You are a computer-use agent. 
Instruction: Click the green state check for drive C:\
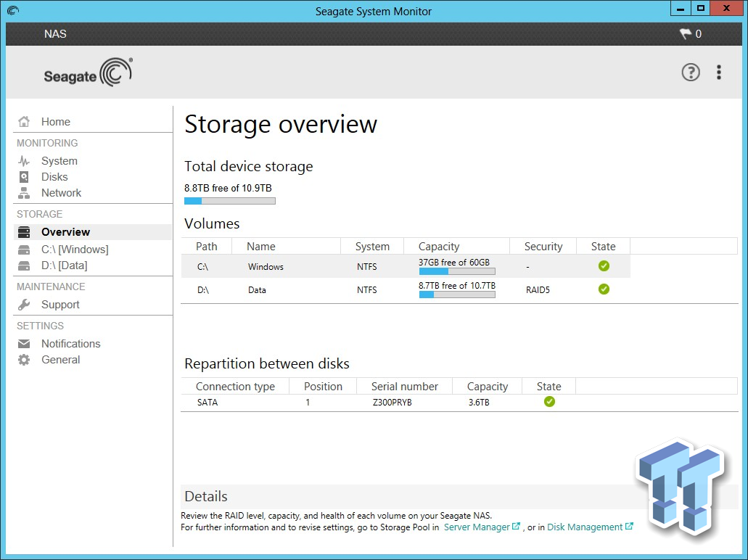coord(604,266)
